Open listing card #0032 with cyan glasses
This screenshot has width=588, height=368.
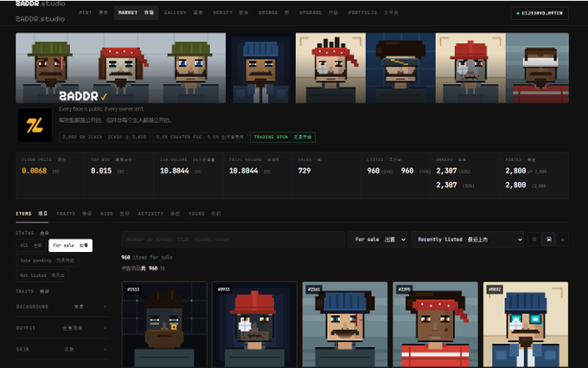coord(526,325)
